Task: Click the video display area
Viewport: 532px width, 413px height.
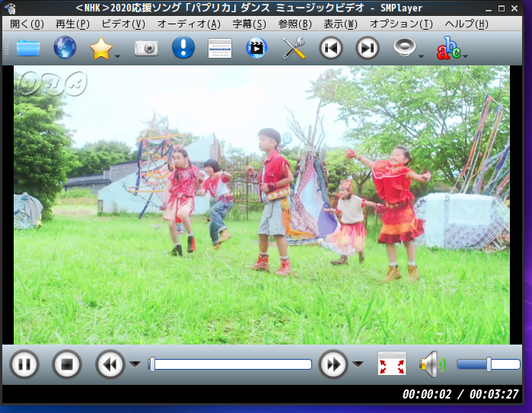Action: pyautogui.click(x=262, y=205)
